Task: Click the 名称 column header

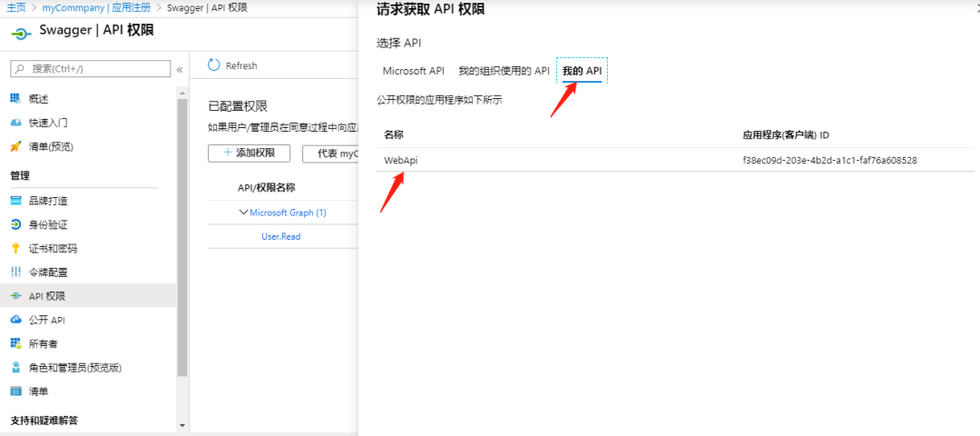Action: pyautogui.click(x=394, y=135)
